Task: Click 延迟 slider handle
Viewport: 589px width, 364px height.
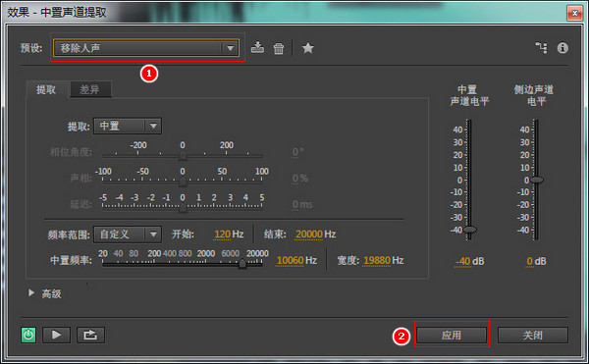Action: [x=183, y=208]
